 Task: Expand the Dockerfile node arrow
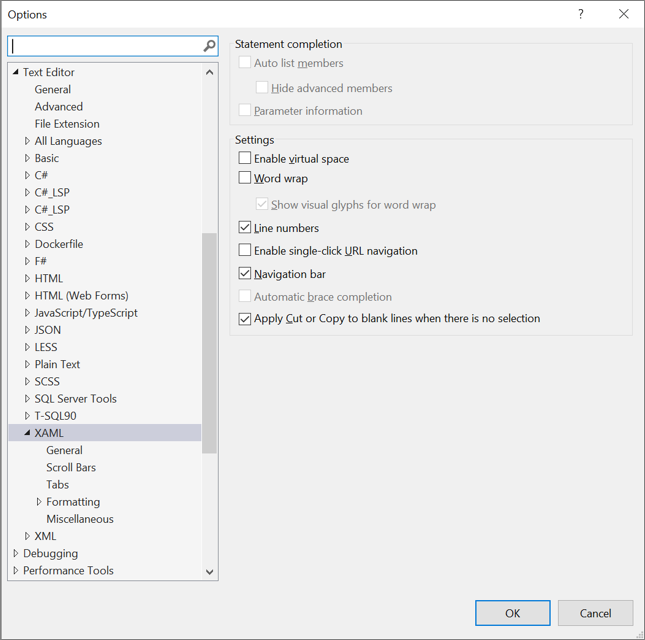(27, 244)
